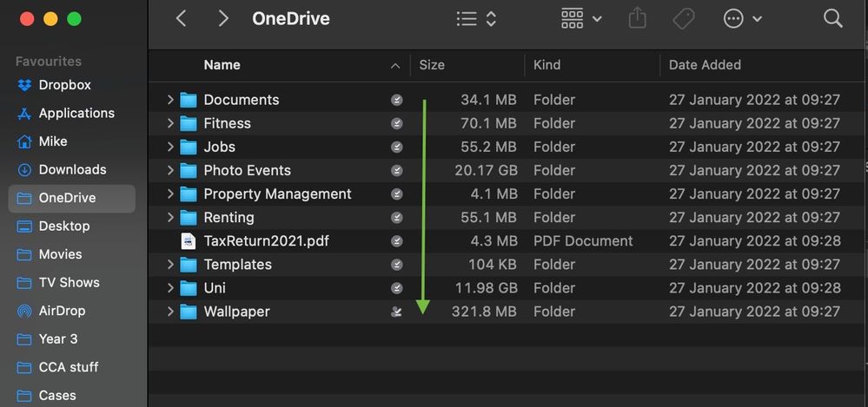
Task: Open Cases in the sidebar
Action: [72, 396]
